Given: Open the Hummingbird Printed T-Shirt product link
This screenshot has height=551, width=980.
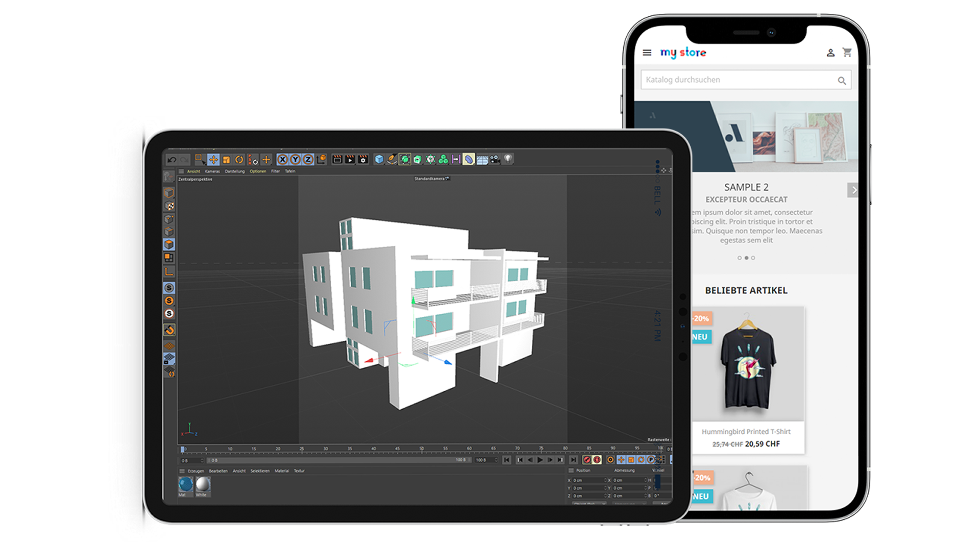Looking at the screenshot, I should point(746,432).
